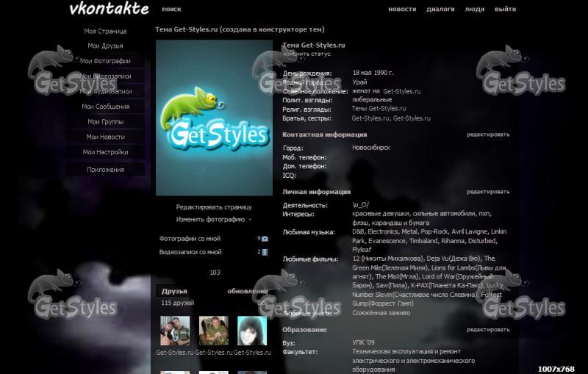Open диалоги in top navigation
The width and height of the screenshot is (588, 374).
[x=440, y=9]
